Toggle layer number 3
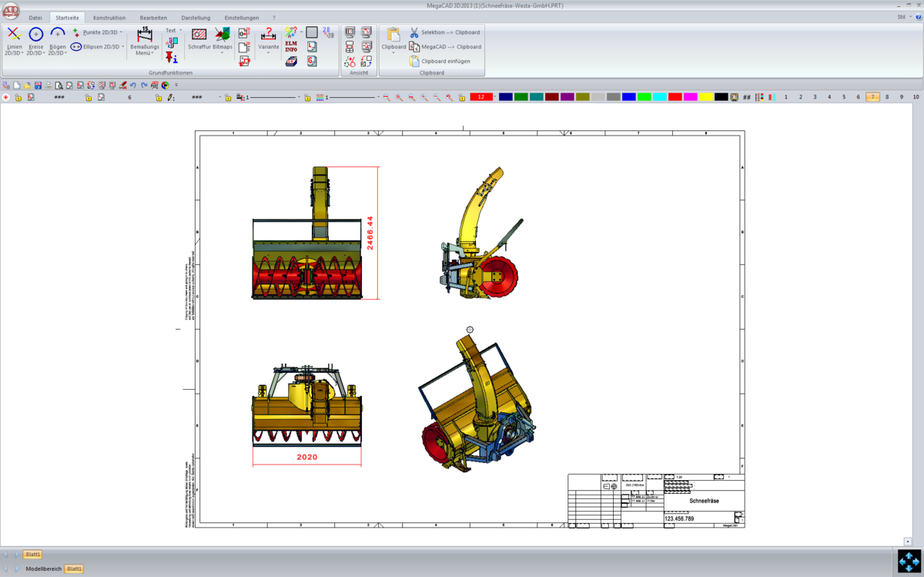 (815, 97)
